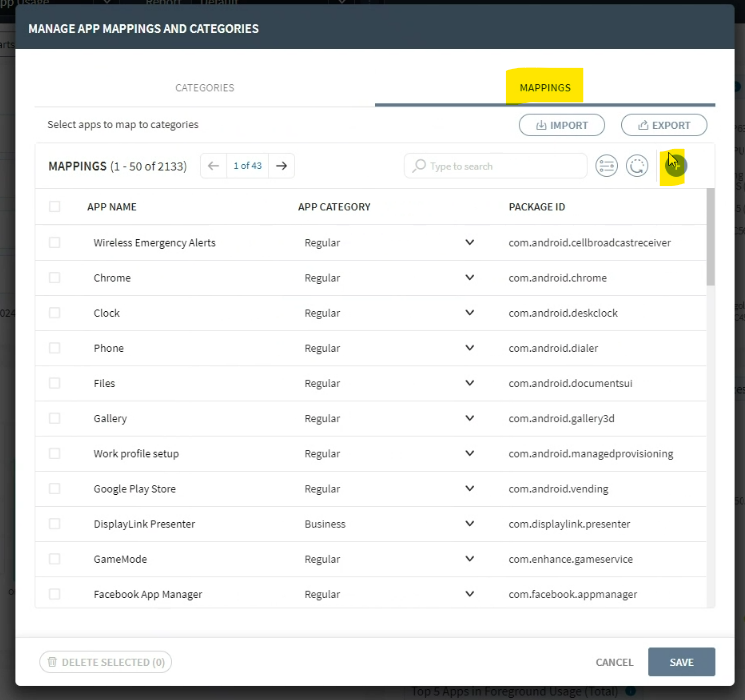Expand category dropdown for Wireless Emergency Alerts
Image resolution: width=745 pixels, height=700 pixels.
(469, 243)
